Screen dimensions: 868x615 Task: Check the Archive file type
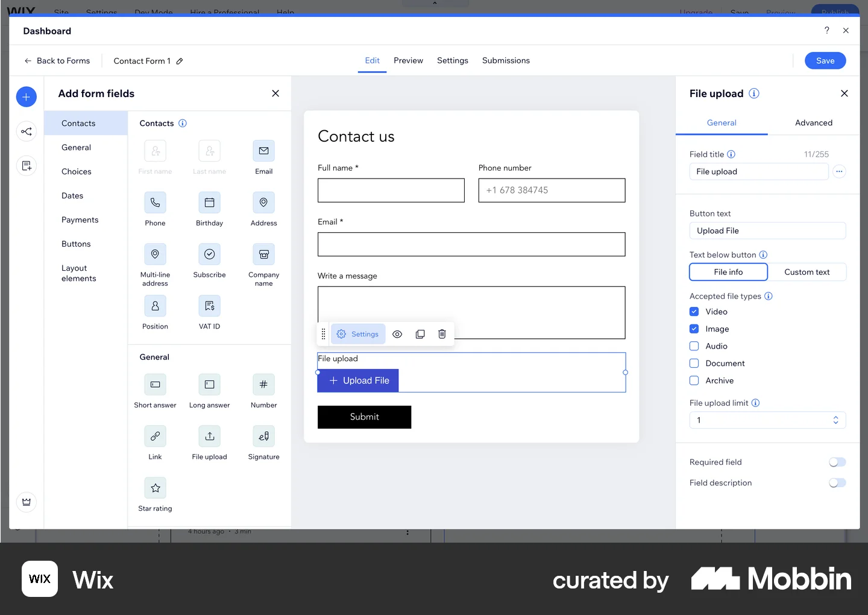[x=694, y=380]
